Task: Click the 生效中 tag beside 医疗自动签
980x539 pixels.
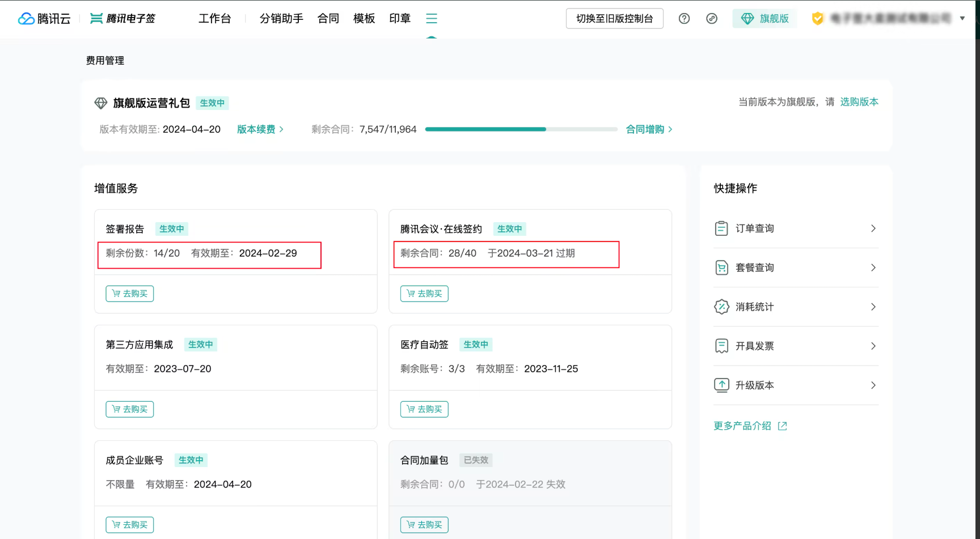Action: [x=476, y=345]
